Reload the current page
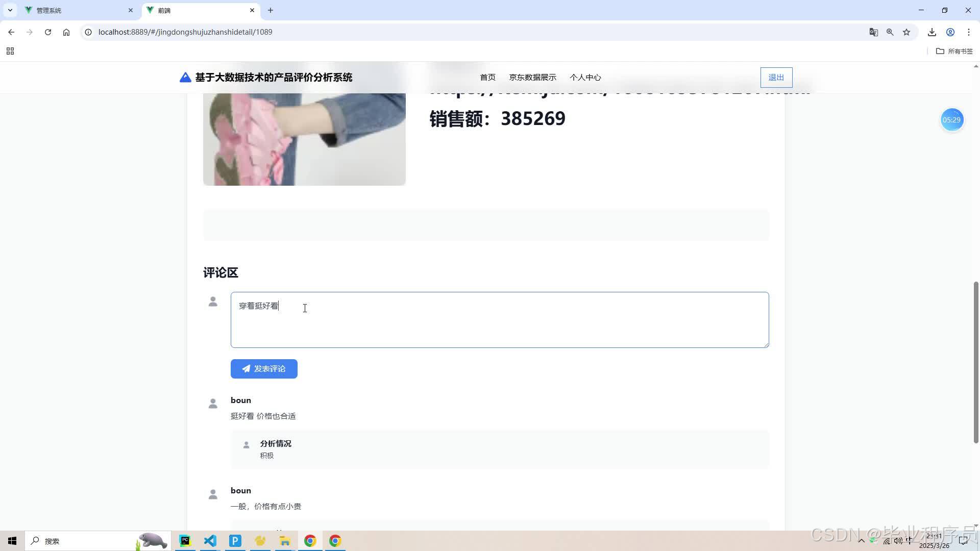980x551 pixels. click(48, 32)
